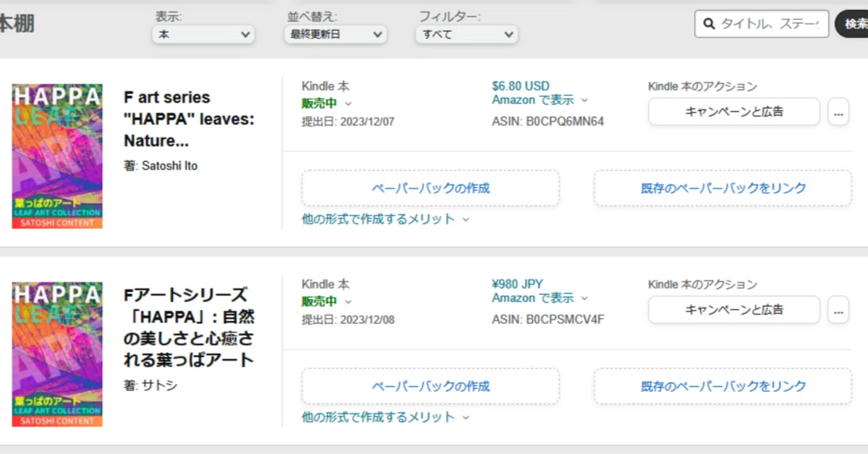
Task: Open HAPPA cover thumbnail by Satoshi Ito
Action: pyautogui.click(x=57, y=157)
